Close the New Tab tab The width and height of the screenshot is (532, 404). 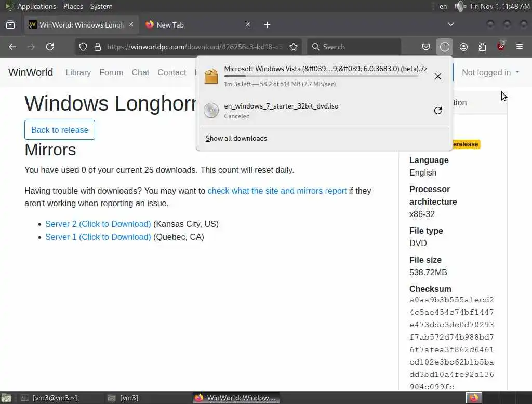point(248,25)
